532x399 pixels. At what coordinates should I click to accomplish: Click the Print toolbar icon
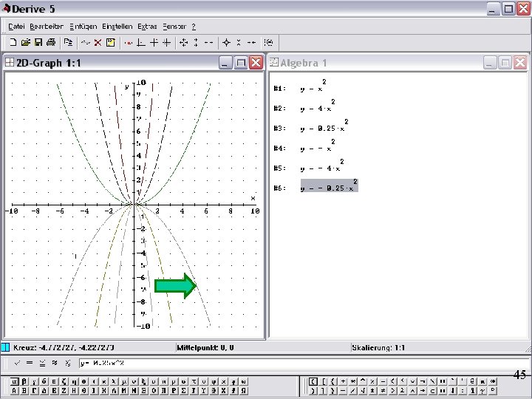(x=51, y=42)
